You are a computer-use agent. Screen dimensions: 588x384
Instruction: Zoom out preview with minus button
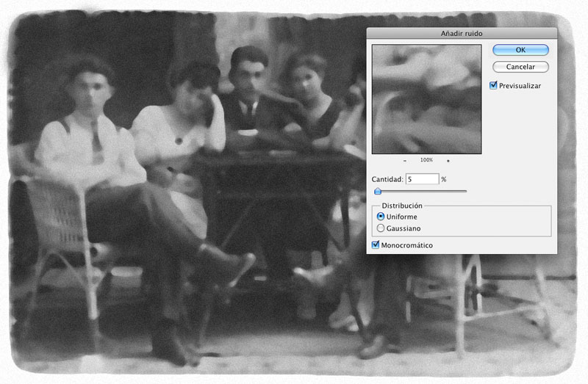(x=405, y=161)
